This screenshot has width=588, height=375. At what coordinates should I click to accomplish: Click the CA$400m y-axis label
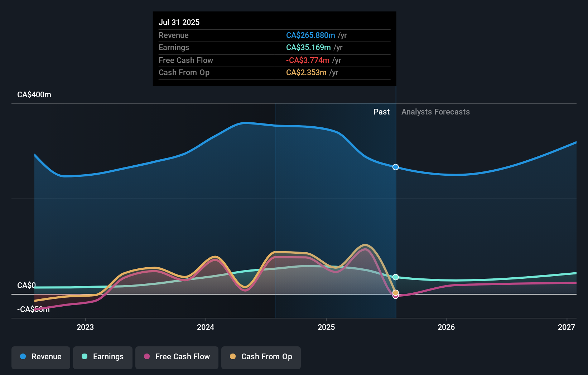click(x=34, y=95)
